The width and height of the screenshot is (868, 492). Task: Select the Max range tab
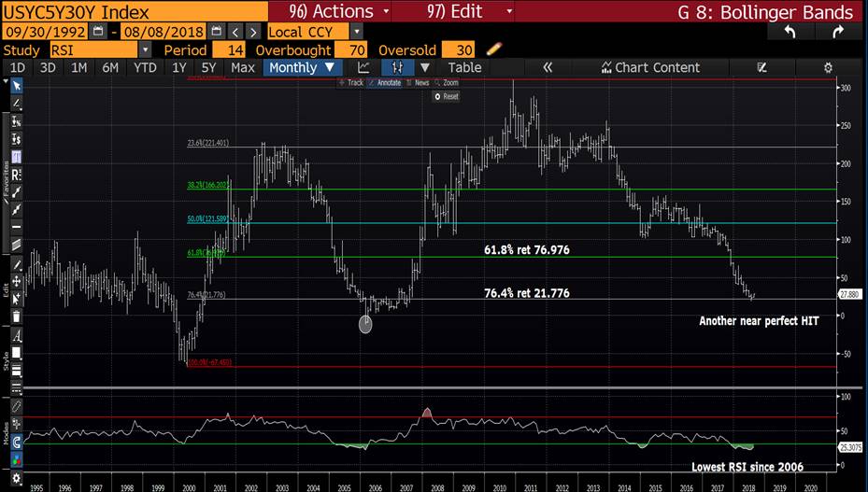(x=243, y=67)
